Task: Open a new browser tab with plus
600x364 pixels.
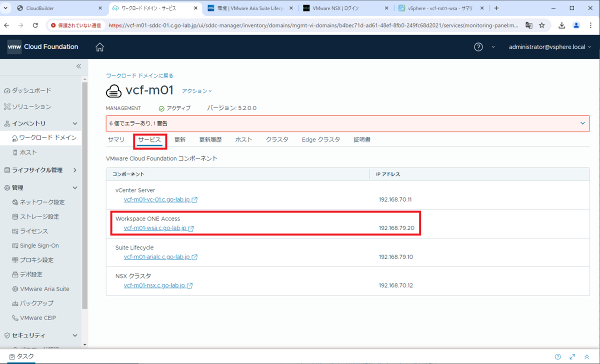Action: coord(496,8)
